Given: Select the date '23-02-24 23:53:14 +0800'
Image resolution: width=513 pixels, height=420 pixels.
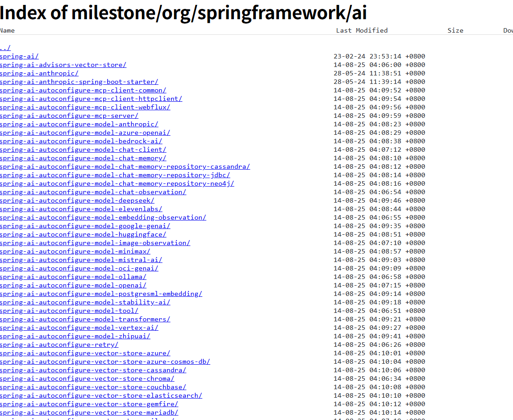Looking at the screenshot, I should [380, 56].
